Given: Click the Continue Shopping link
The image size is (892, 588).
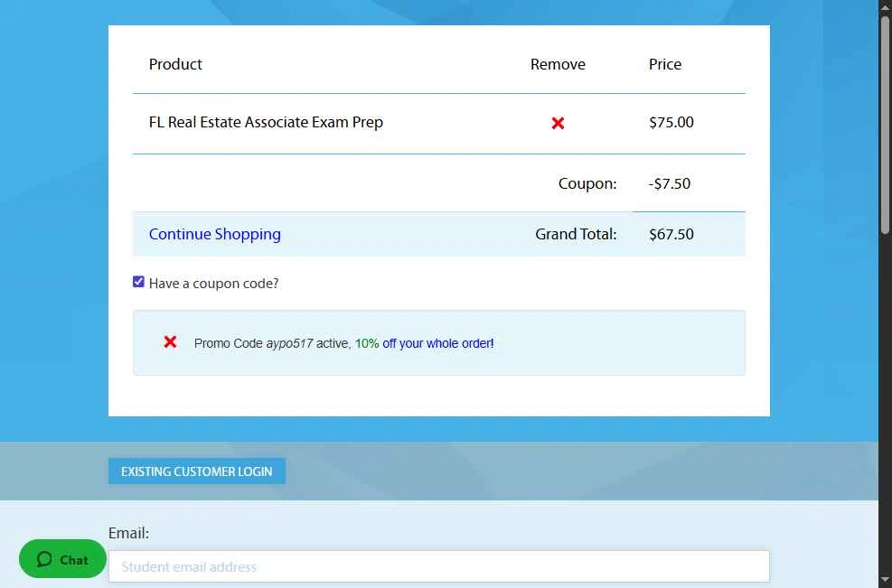Looking at the screenshot, I should point(214,234).
